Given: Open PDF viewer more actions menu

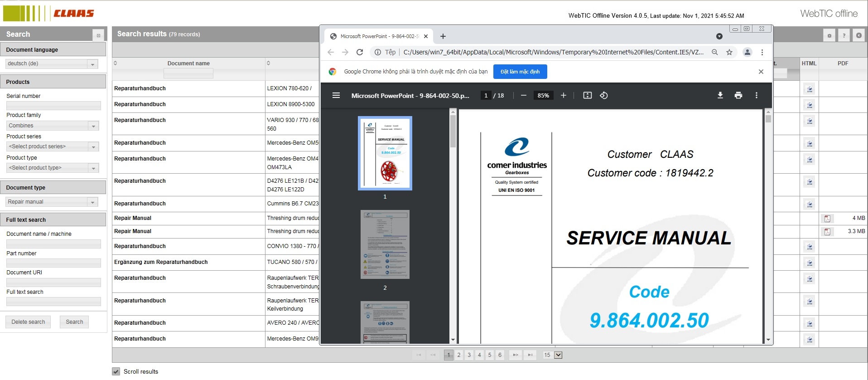Looking at the screenshot, I should 756,95.
